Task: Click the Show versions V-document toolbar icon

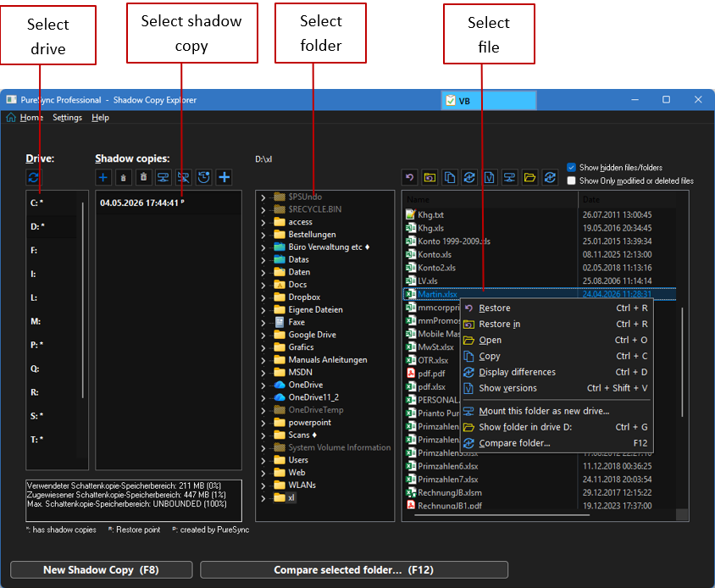Action: 490,177
